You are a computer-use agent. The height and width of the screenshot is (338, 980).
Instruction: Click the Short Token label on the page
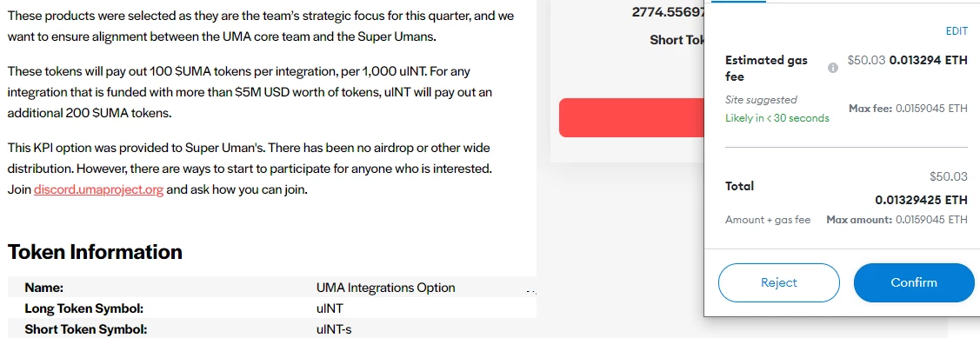pyautogui.click(x=677, y=40)
